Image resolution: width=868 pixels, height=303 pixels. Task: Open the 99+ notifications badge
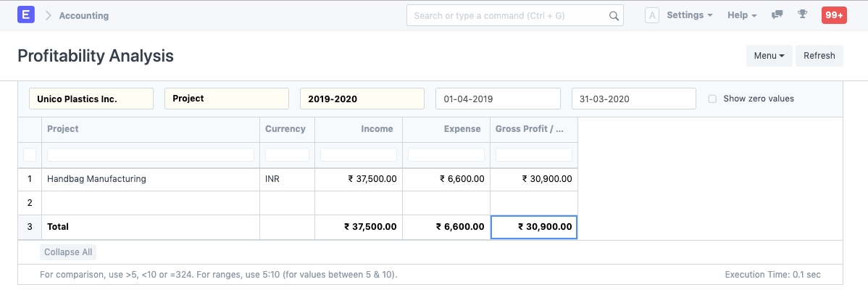coord(833,15)
